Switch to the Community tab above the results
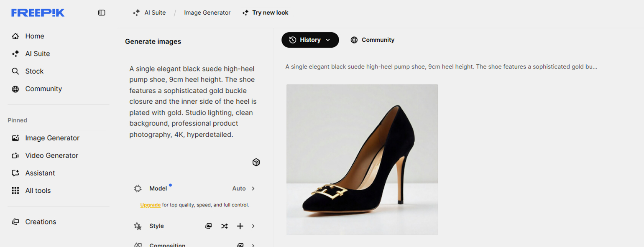 coord(373,40)
